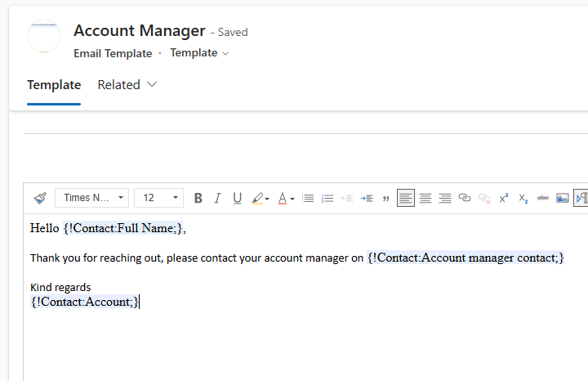Apply superscript formatting
This screenshot has height=381, width=588.
[504, 198]
